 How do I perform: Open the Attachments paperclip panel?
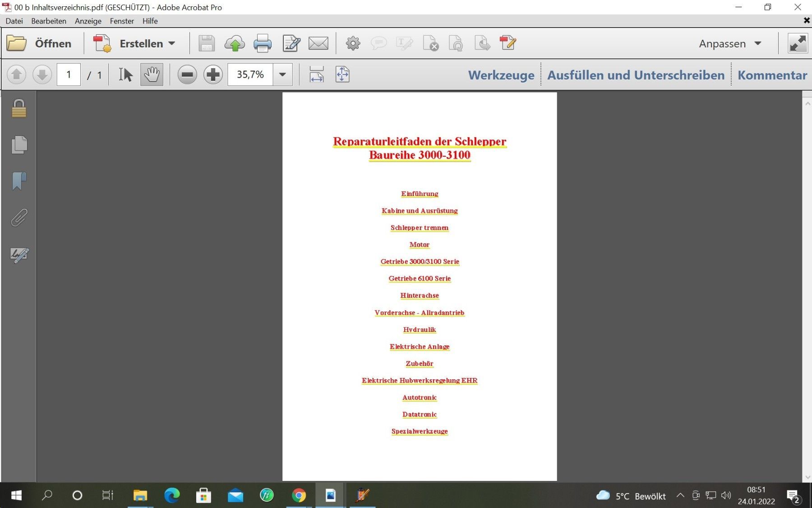coord(19,218)
